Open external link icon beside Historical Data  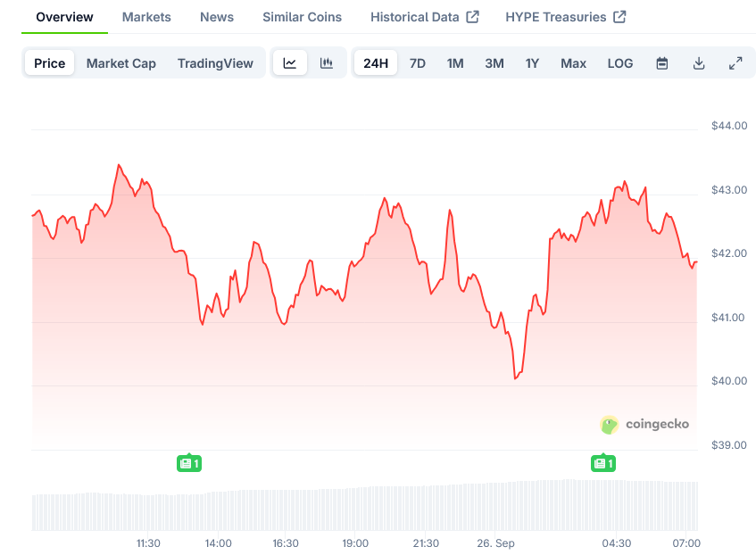coord(472,17)
